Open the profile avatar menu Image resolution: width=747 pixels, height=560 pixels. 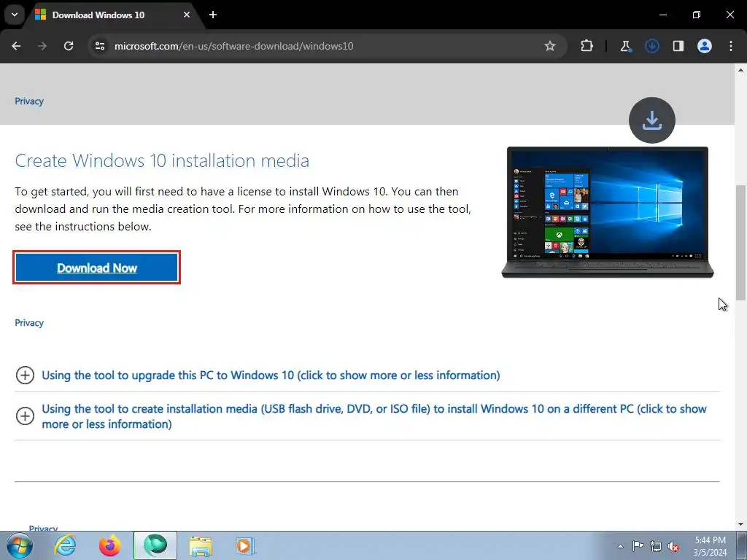click(704, 46)
